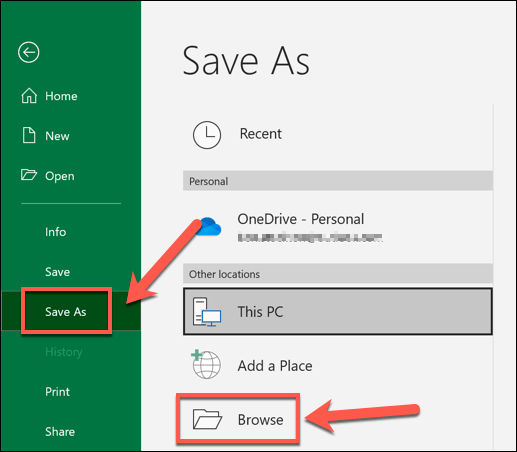Click the Add a Place globe icon
Image resolution: width=517 pixels, height=452 pixels.
pos(206,364)
